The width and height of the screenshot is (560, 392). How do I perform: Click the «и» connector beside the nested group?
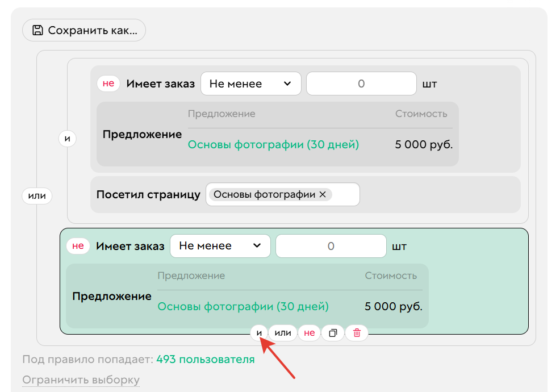coord(67,138)
